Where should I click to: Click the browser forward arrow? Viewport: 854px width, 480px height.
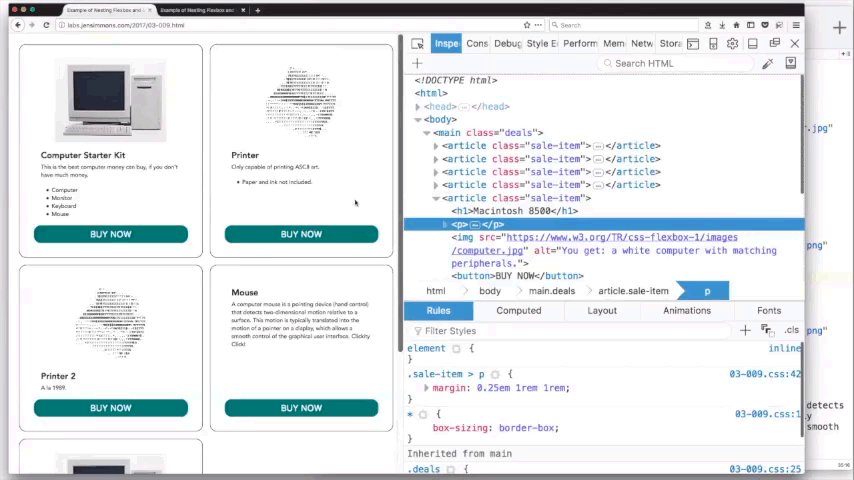[x=32, y=25]
